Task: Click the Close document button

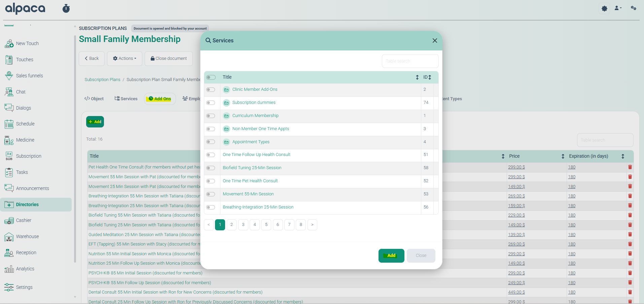Action: pos(169,59)
